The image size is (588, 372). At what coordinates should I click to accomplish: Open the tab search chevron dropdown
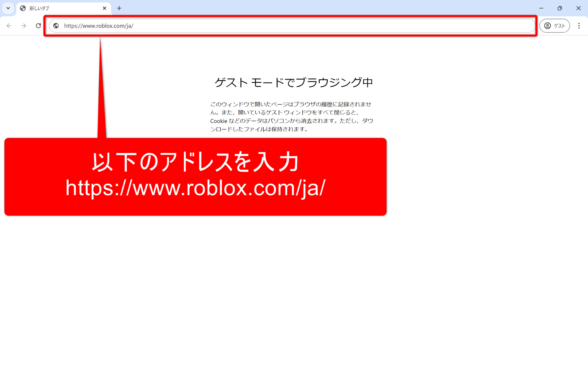(8, 8)
